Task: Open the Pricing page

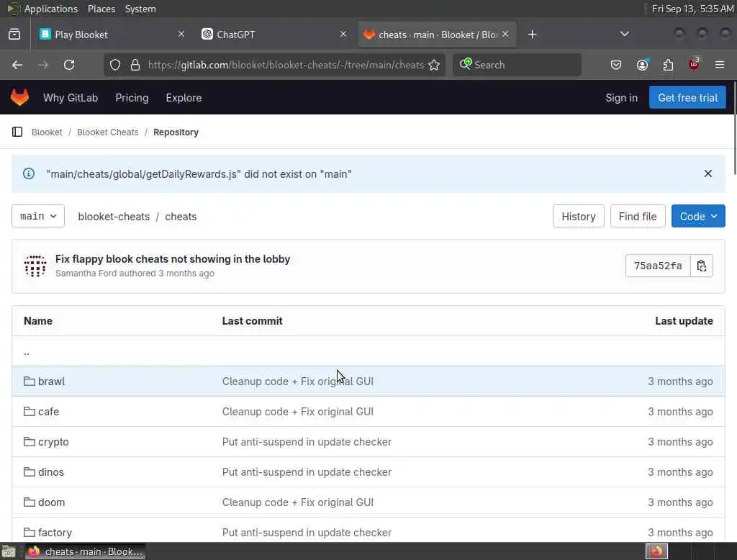Action: point(132,98)
